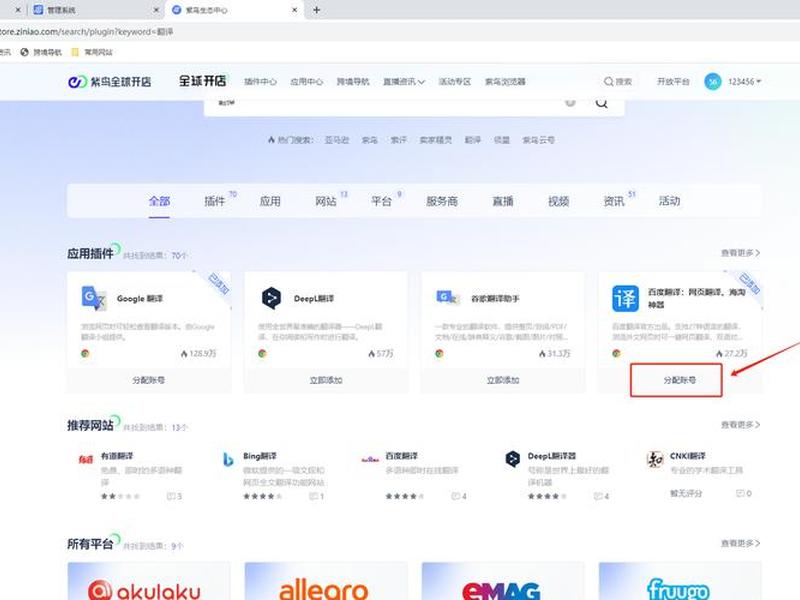Click 立即添加 under 谷歌翻译助手
Viewport: 800px width, 600px height.
point(503,380)
